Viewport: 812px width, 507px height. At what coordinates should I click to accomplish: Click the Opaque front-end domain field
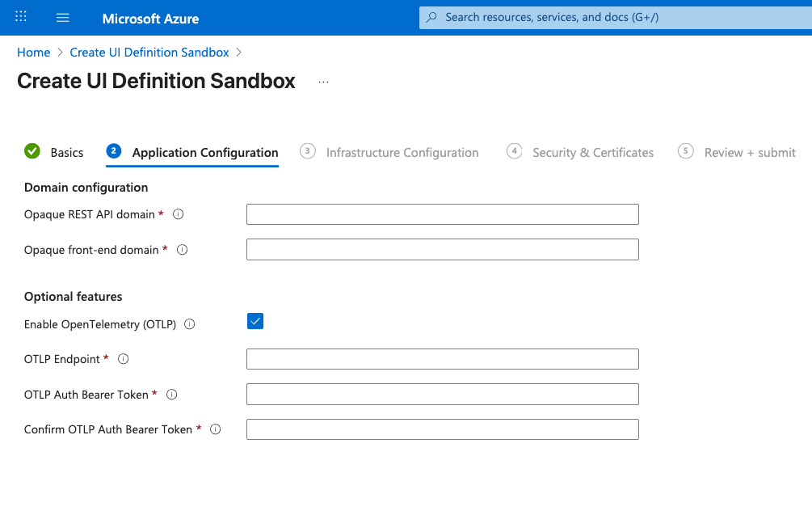(443, 249)
